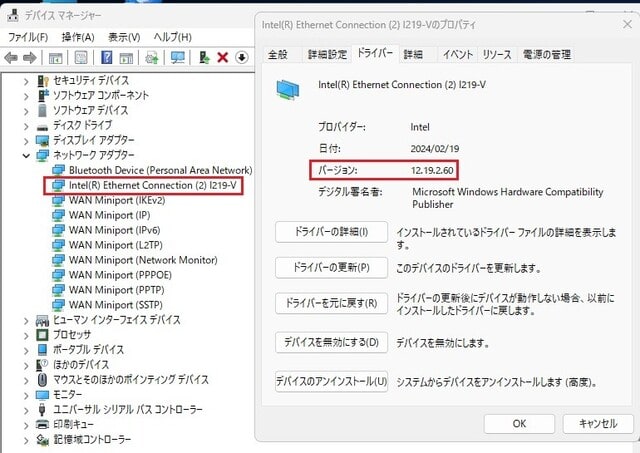
Task: Click the モニター category icon
Action: coord(42,395)
